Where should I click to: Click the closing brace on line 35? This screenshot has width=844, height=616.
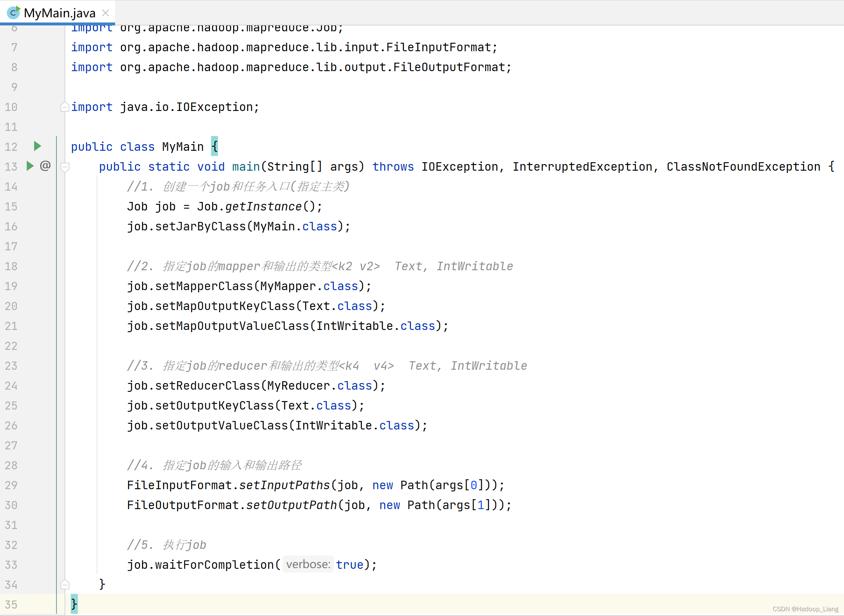[74, 604]
